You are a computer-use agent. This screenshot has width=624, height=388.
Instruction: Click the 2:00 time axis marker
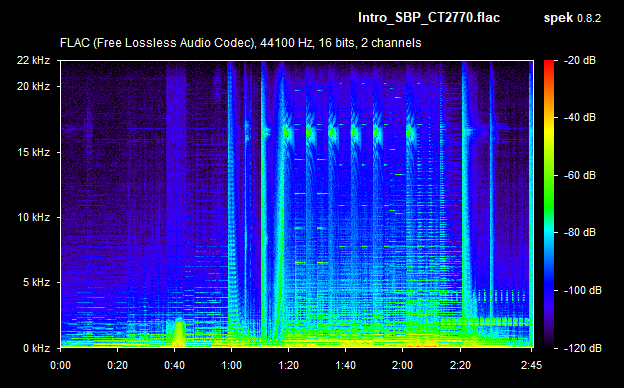coord(403,365)
